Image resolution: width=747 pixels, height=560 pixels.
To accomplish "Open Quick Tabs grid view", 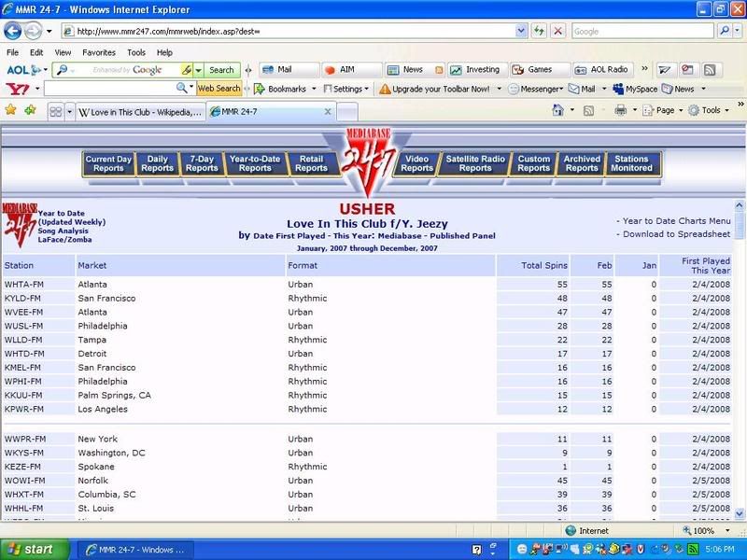I will [56, 112].
